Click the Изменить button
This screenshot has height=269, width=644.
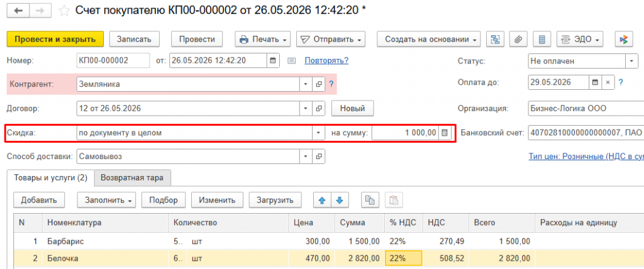(x=217, y=200)
